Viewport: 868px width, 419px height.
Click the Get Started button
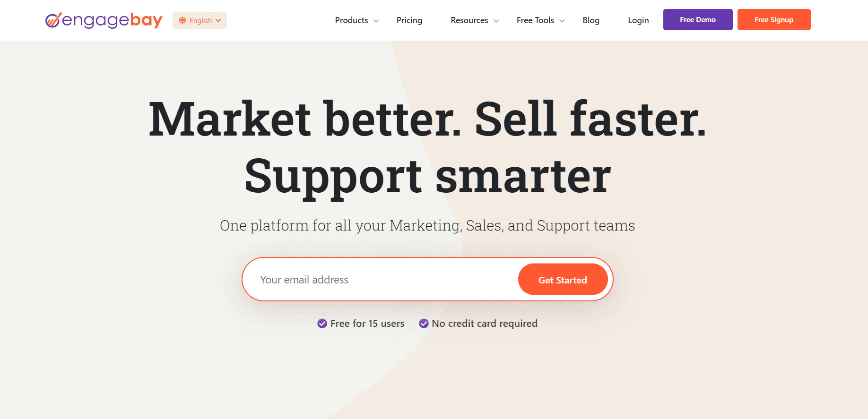[563, 279]
